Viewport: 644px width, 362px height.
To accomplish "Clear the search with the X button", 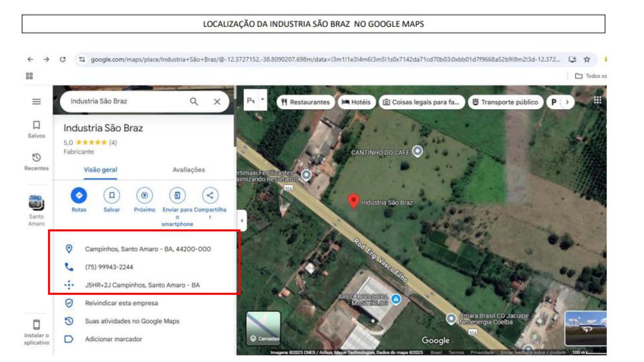I will click(x=217, y=102).
